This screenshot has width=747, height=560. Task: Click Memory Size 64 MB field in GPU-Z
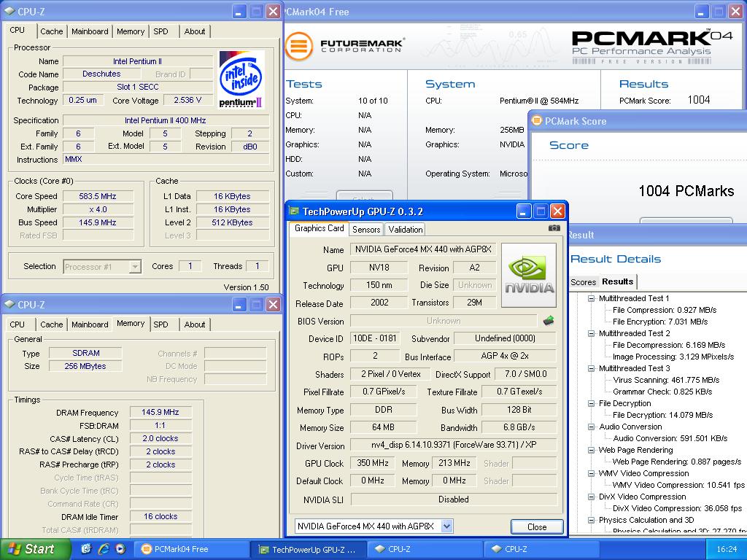point(383,427)
